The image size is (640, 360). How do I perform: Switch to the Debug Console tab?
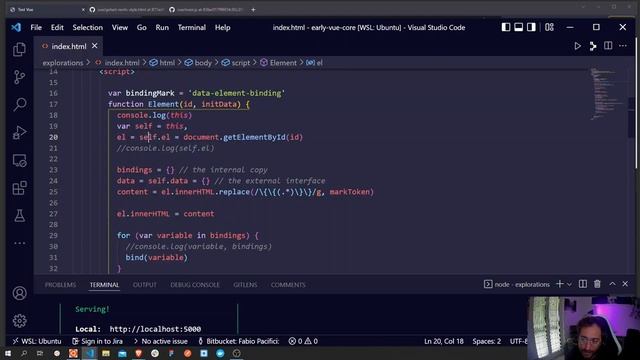point(195,284)
